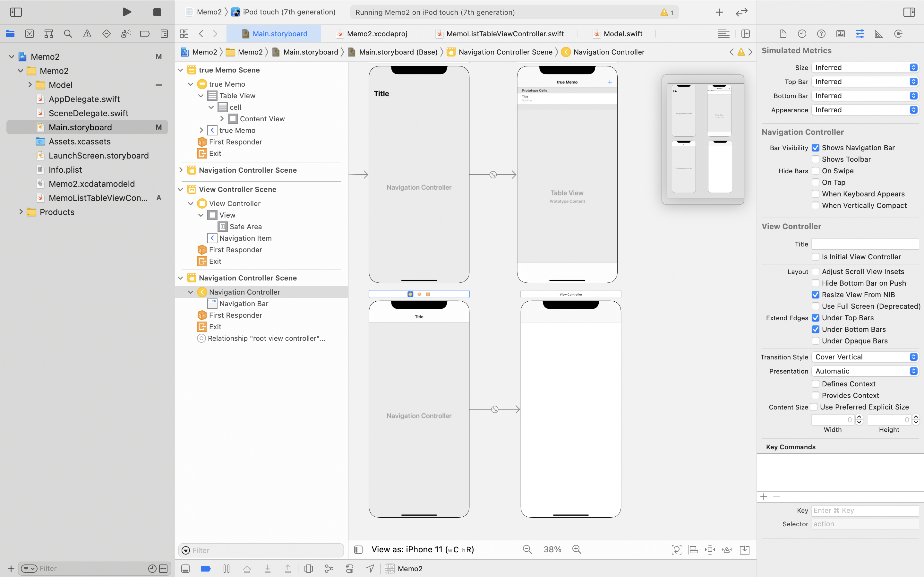Expand the collapsed Navigation Controller Scene
Screen dimensions: 924x577
pos(181,170)
